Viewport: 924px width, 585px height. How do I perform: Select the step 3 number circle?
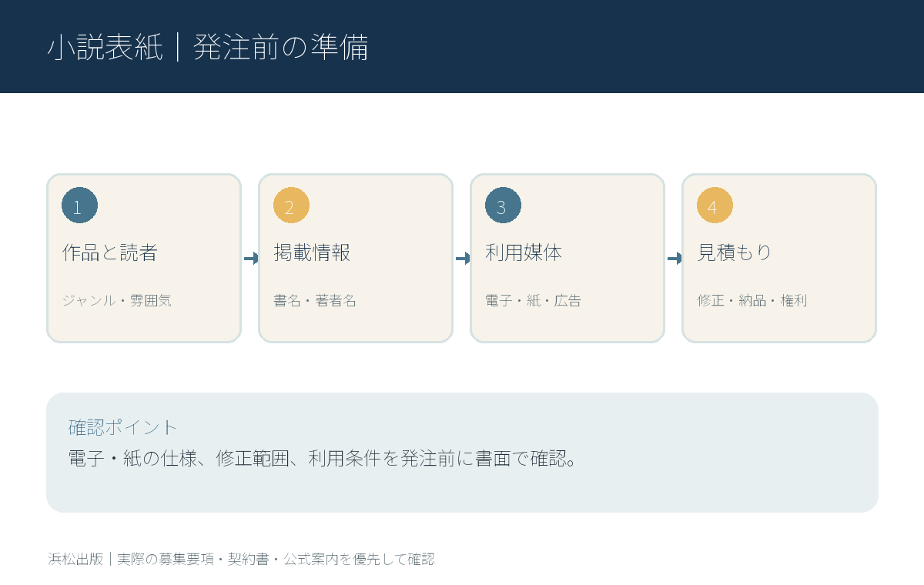pos(503,206)
